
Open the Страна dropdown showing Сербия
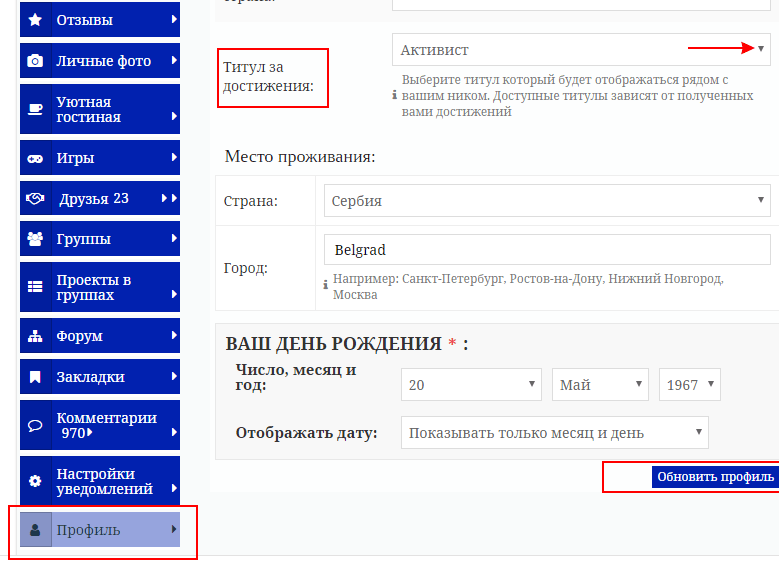(x=547, y=201)
